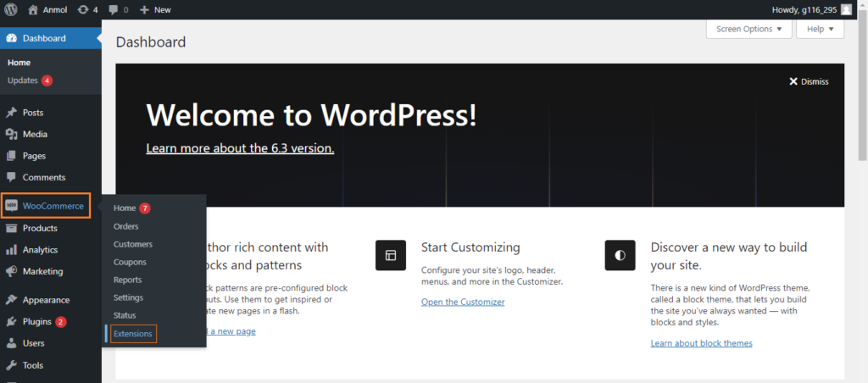
Task: Open the New content menu label
Action: click(163, 10)
